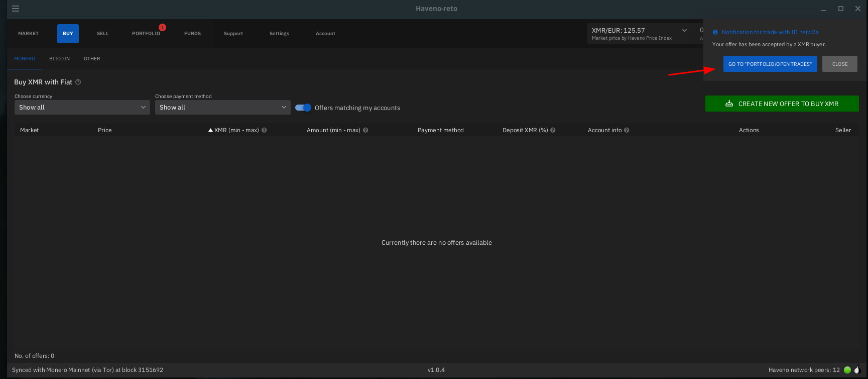
Task: Expand the Choose currency dropdown
Action: (x=82, y=107)
